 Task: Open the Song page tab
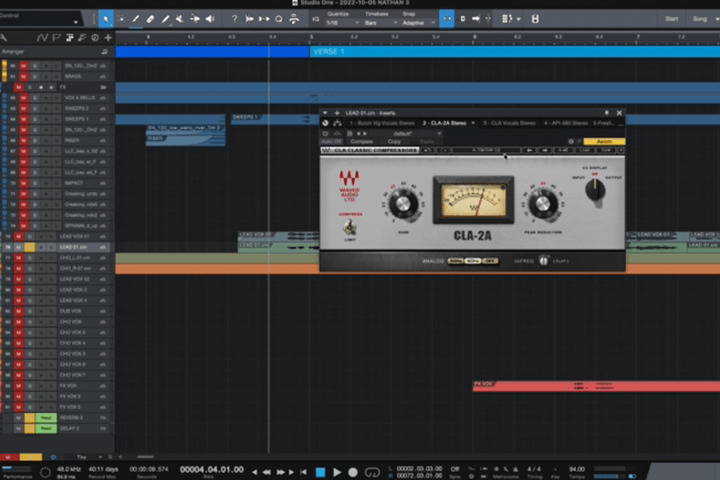point(699,19)
